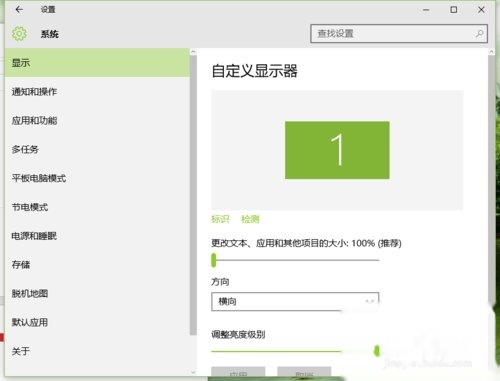Select 节电模式 in sidebar

[97, 207]
